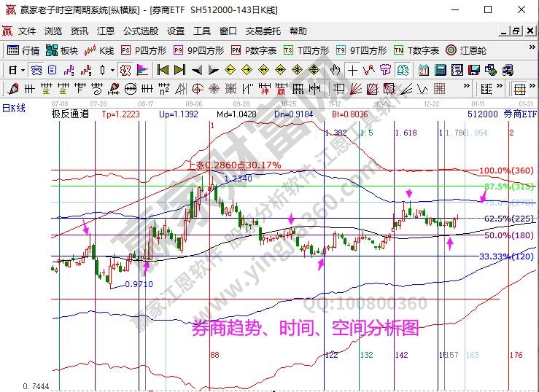Open the 板块 sector view
The width and height of the screenshot is (539, 392).
[62, 50]
